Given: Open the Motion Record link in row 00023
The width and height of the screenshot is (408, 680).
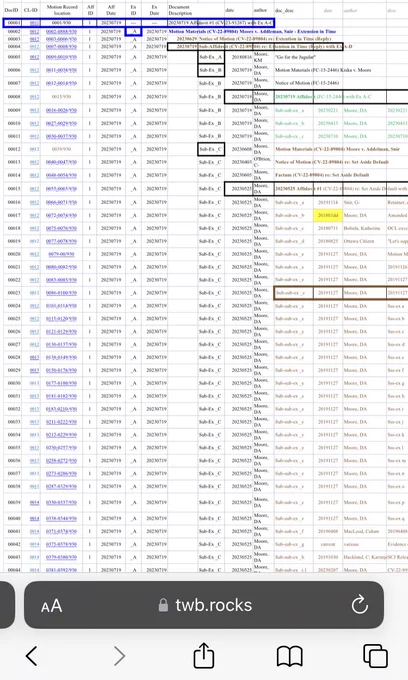Looking at the screenshot, I should pos(62,293).
